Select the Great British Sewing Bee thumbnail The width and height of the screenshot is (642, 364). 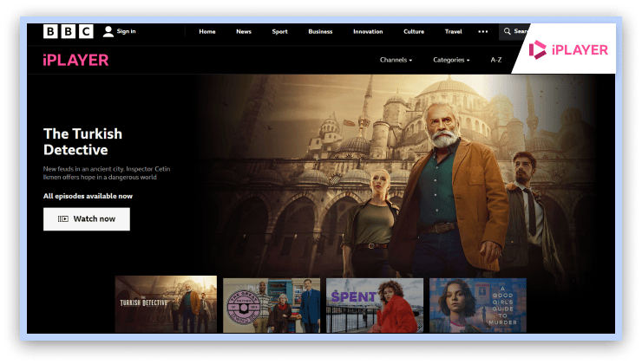coord(272,306)
